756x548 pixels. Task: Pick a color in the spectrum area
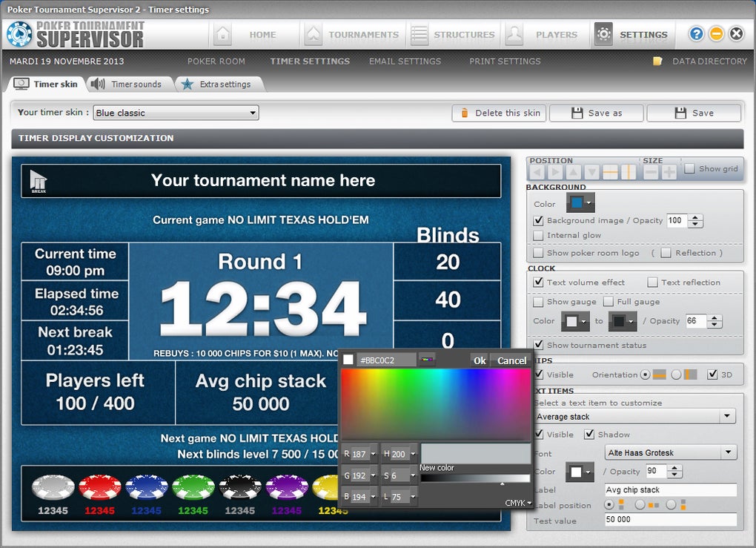pos(435,404)
